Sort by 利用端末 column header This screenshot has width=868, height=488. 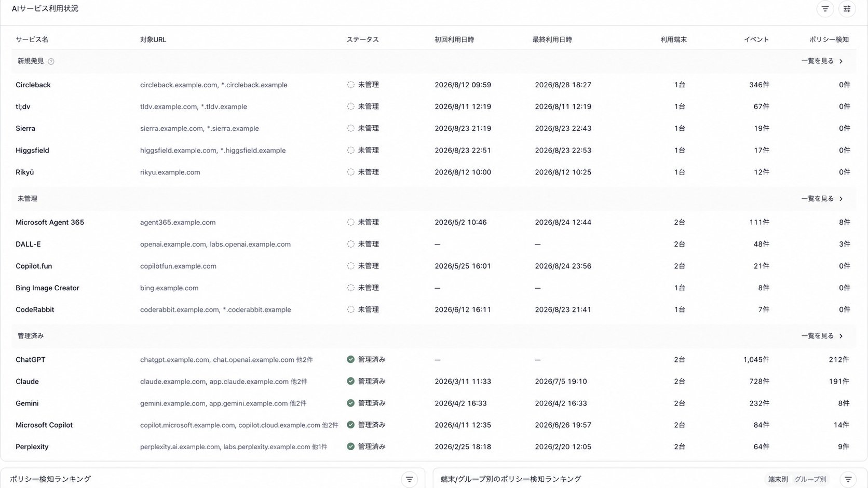(673, 39)
